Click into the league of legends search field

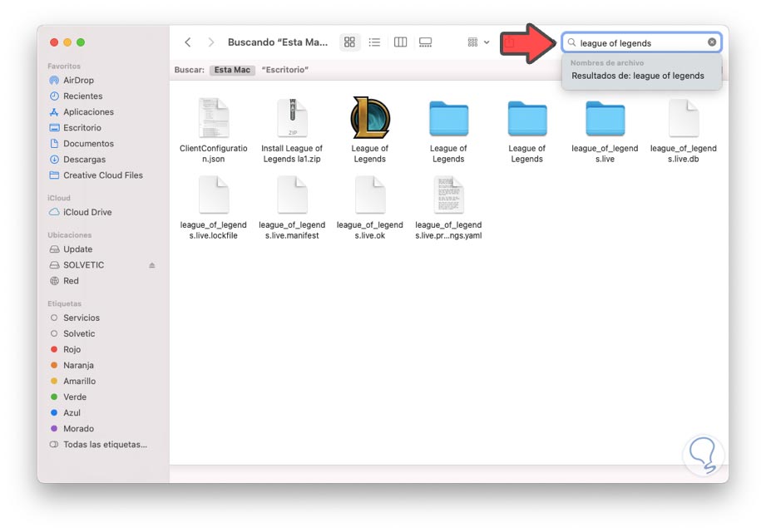pos(641,43)
